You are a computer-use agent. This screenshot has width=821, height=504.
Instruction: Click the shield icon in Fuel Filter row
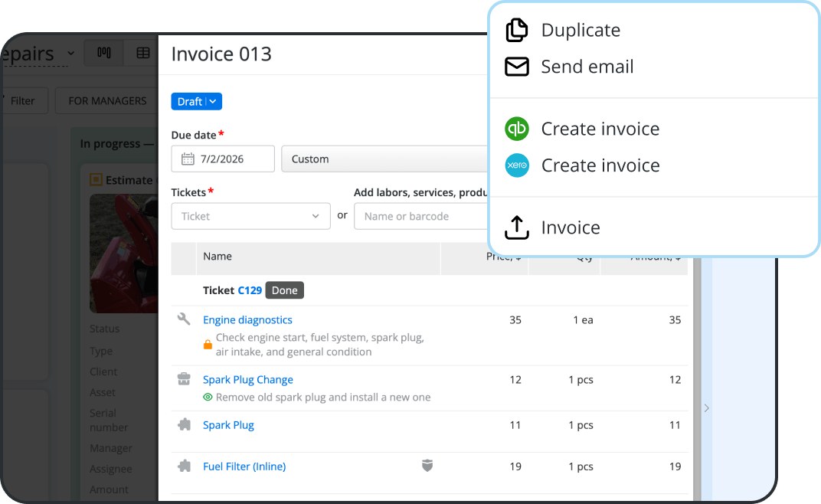(x=427, y=465)
